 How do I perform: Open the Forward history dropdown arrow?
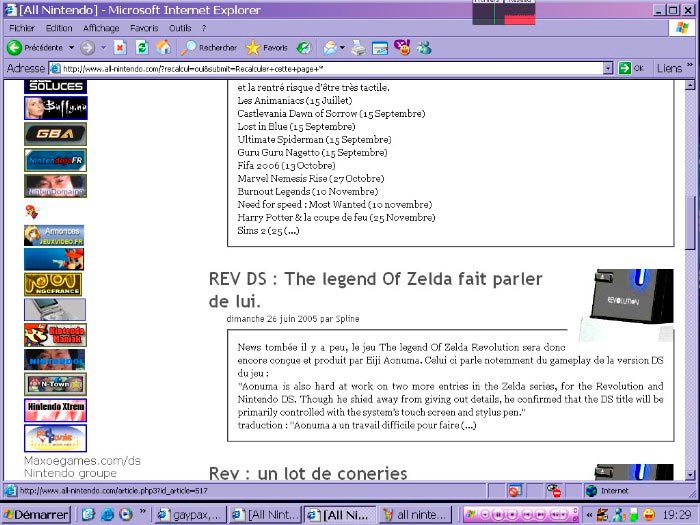coord(103,47)
